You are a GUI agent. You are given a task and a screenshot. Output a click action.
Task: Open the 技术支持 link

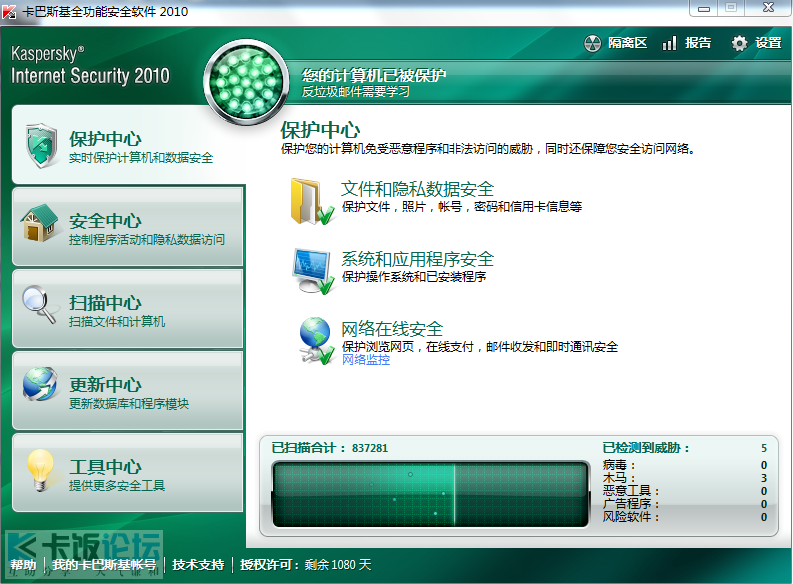coord(198,565)
